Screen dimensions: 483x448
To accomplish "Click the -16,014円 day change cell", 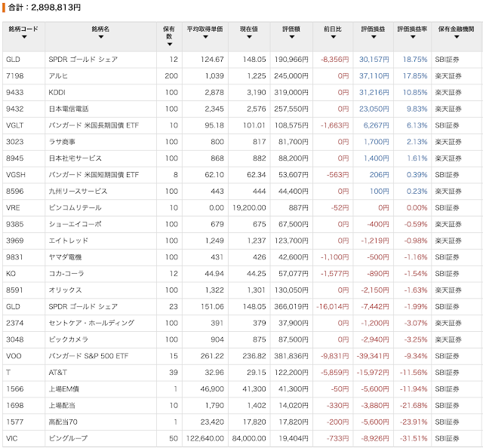I will tap(333, 307).
